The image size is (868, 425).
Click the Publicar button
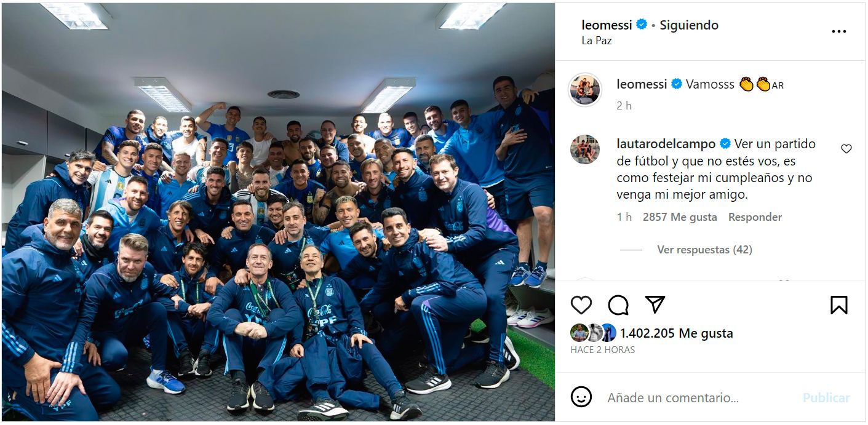pos(826,398)
